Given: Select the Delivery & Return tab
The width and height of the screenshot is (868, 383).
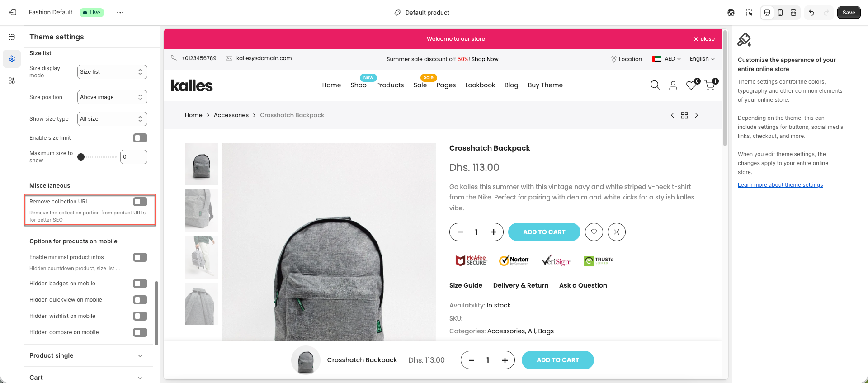Looking at the screenshot, I should (521, 285).
